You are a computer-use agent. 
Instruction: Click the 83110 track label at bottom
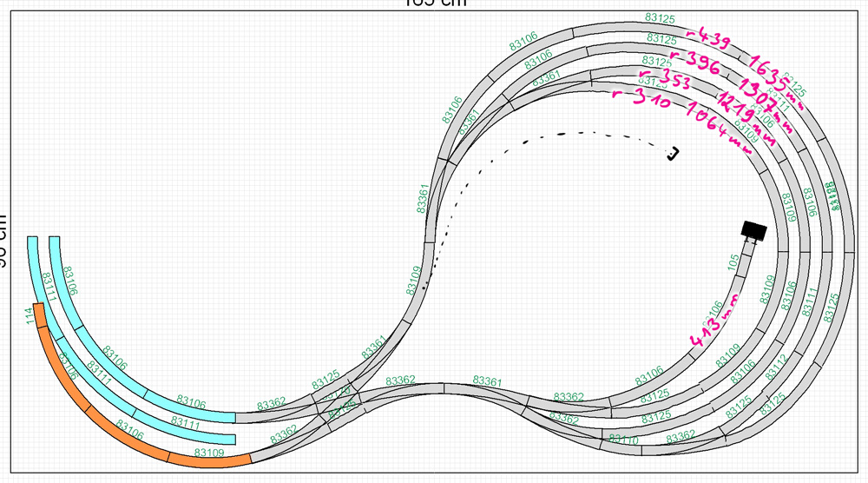click(x=623, y=440)
